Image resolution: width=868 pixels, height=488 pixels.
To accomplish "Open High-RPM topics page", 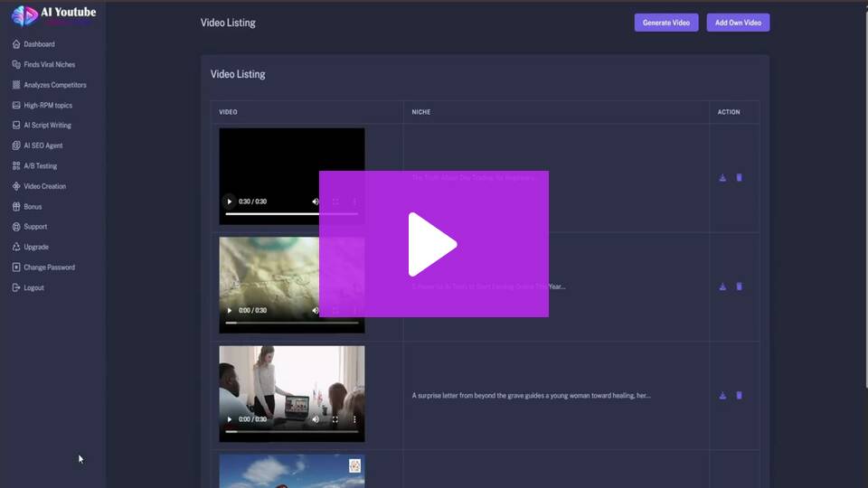I will click(42, 105).
